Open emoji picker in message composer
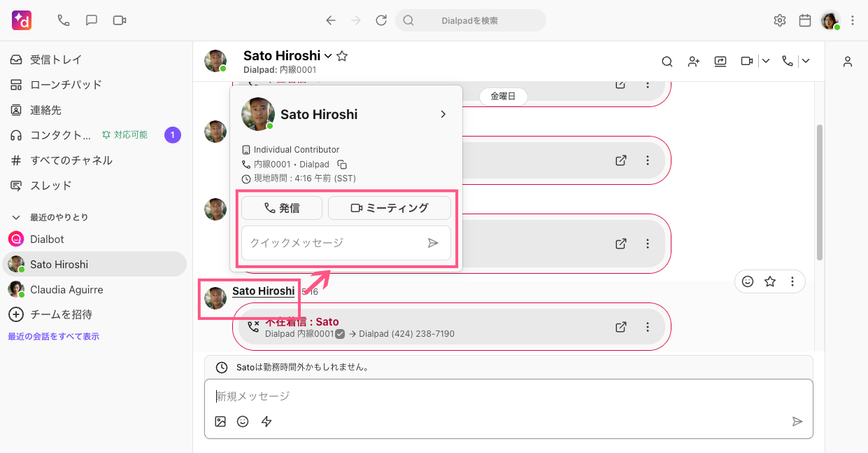 (x=243, y=421)
